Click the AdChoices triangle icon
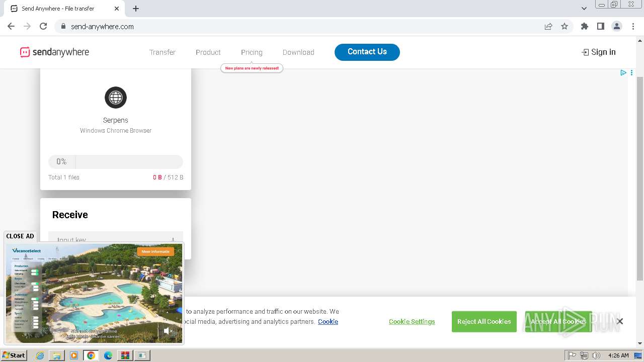The width and height of the screenshot is (644, 362). 623,73
